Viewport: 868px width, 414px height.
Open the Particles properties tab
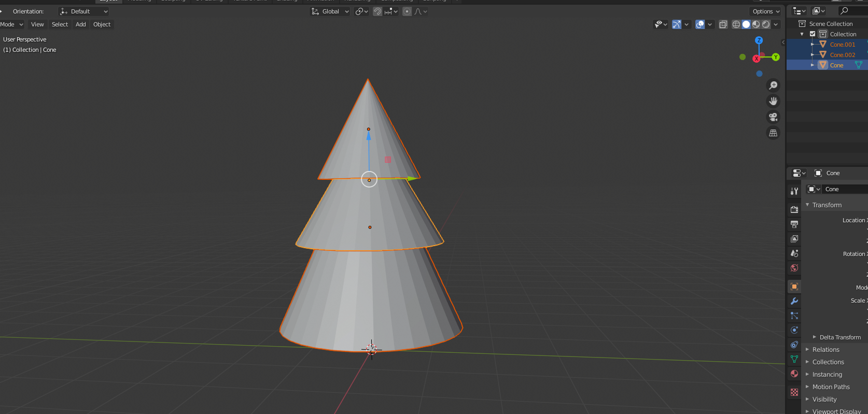794,316
